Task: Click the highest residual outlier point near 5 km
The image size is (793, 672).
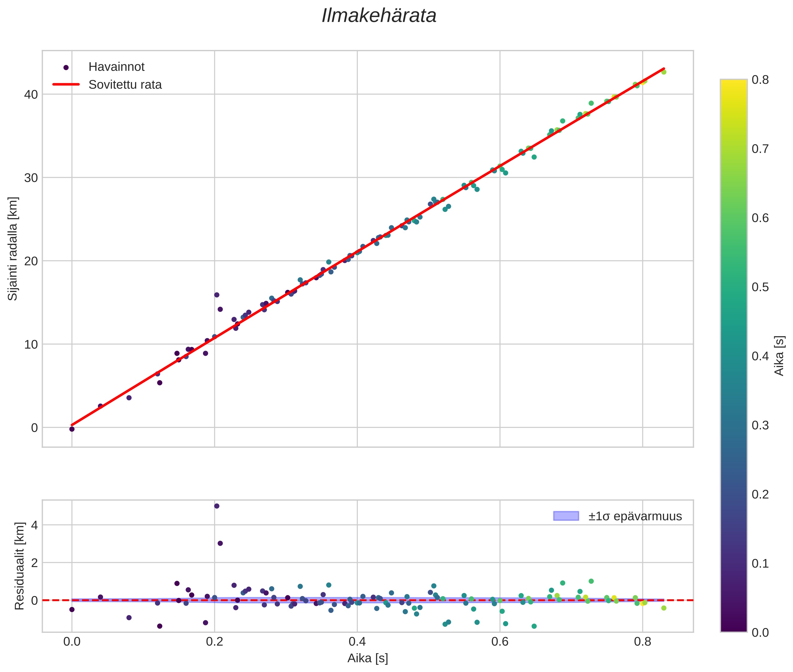Action: click(216, 506)
